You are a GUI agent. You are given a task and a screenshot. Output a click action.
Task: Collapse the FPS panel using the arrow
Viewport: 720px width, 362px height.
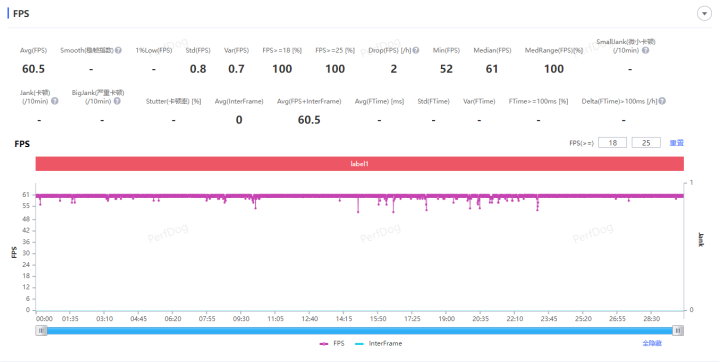click(704, 13)
